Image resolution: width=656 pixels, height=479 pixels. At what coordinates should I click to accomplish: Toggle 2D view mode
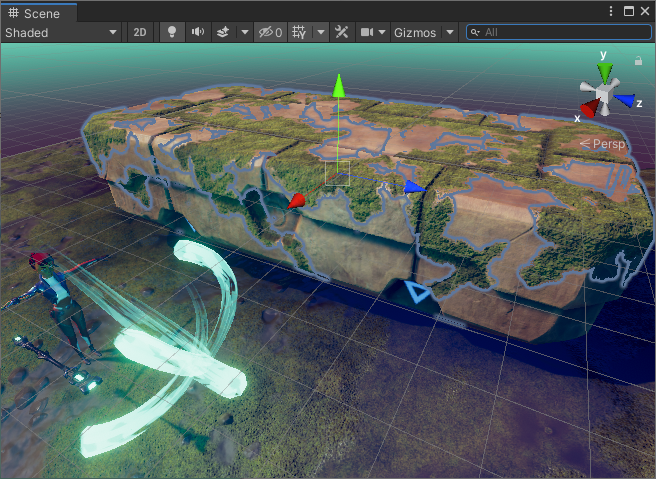(140, 32)
